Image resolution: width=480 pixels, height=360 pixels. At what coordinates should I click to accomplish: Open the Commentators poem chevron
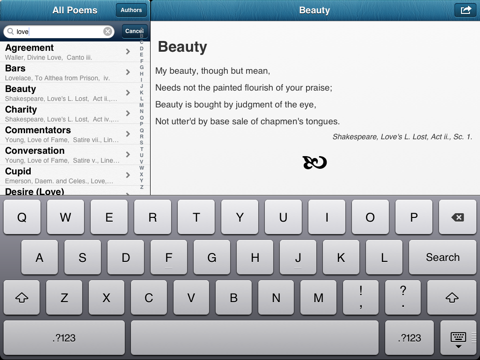click(x=128, y=134)
